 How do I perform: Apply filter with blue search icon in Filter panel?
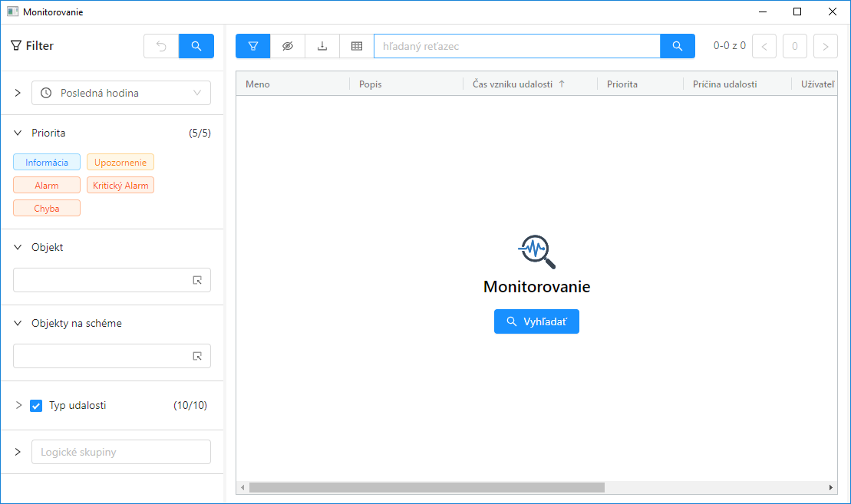click(x=196, y=46)
